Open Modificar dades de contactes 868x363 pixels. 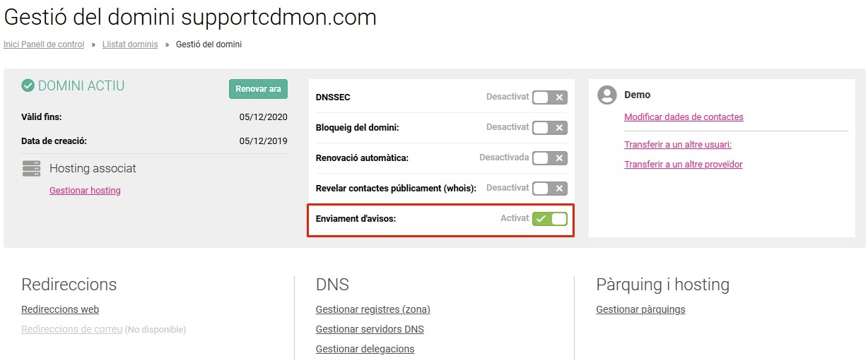(684, 117)
